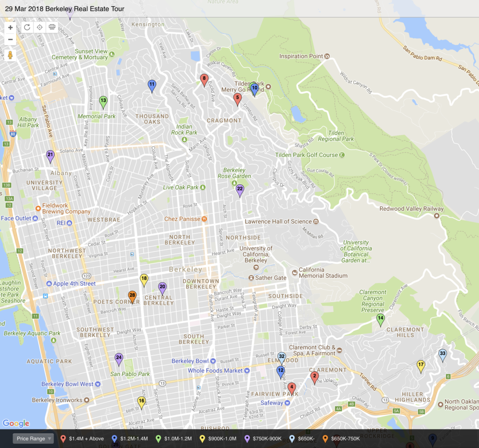
Task: Click the yellow $900K-1.0M legend pin
Action: tap(202, 439)
